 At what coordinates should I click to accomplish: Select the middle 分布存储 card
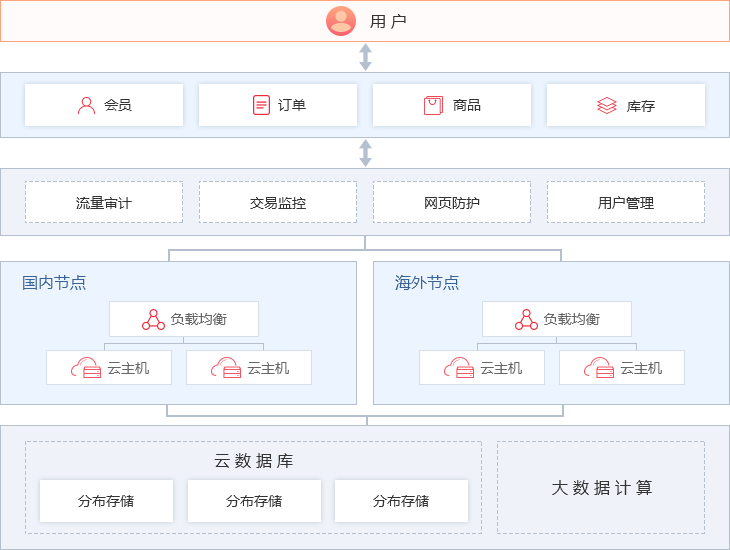254,501
